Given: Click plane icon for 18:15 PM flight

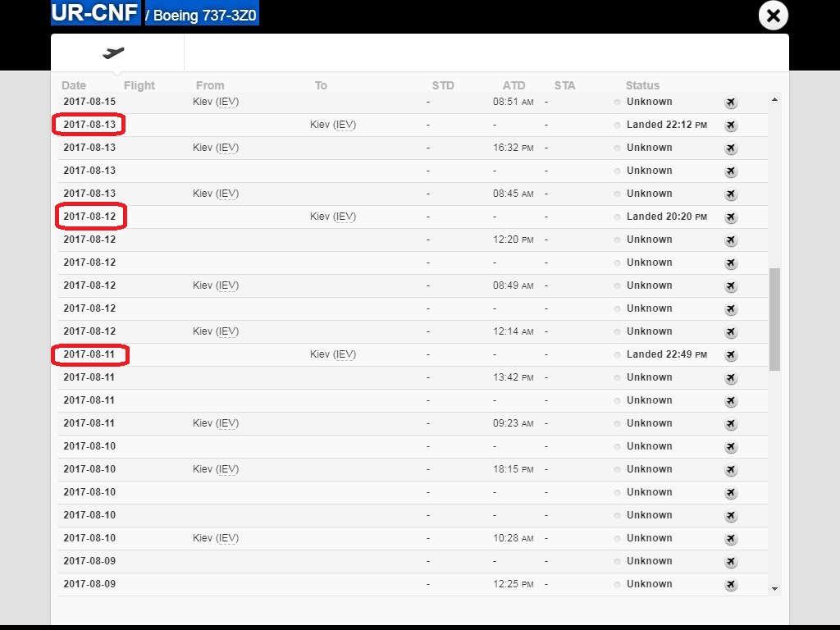Looking at the screenshot, I should (x=731, y=470).
